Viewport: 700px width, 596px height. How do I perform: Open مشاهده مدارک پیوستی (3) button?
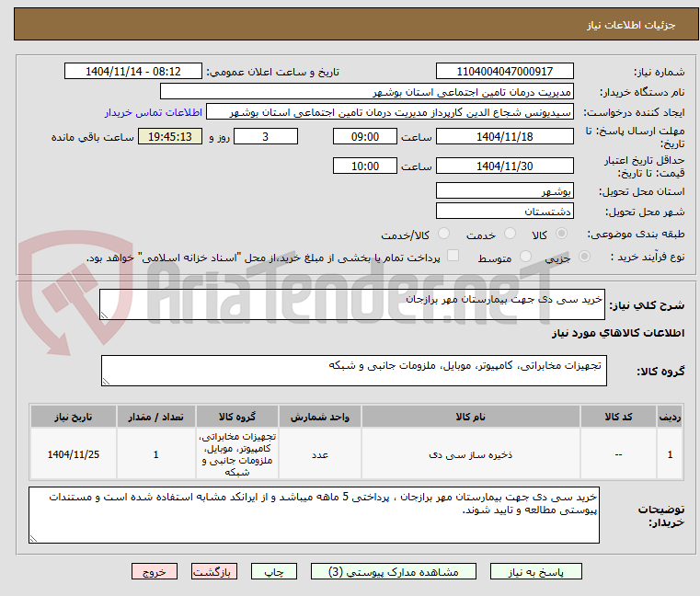[394, 571]
